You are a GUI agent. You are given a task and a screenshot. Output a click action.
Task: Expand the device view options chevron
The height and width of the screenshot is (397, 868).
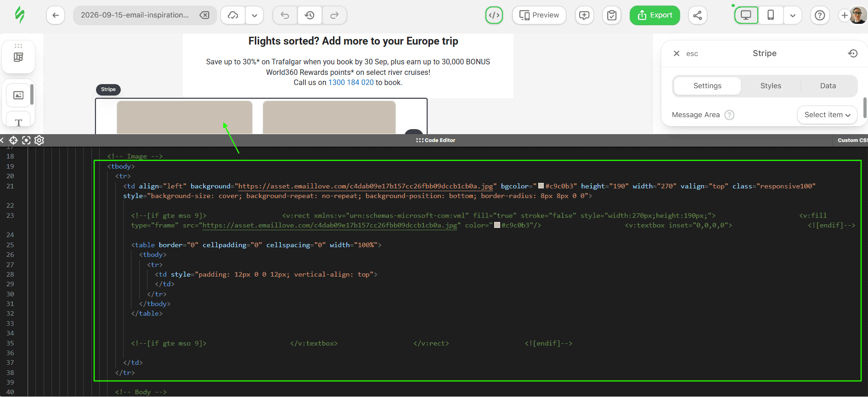(x=793, y=15)
